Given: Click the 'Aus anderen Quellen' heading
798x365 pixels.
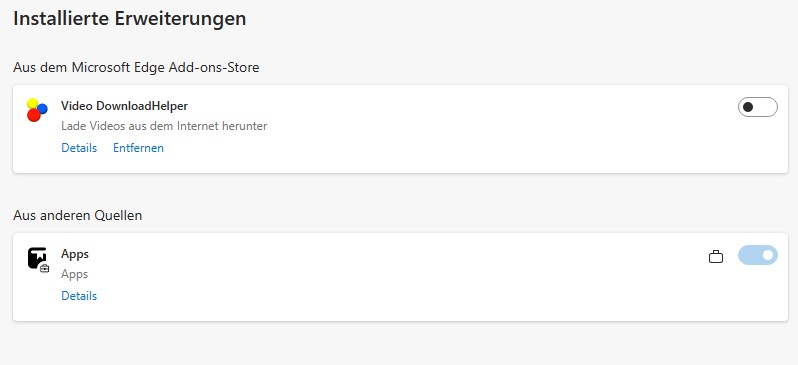Looking at the screenshot, I should pyautogui.click(x=77, y=215).
